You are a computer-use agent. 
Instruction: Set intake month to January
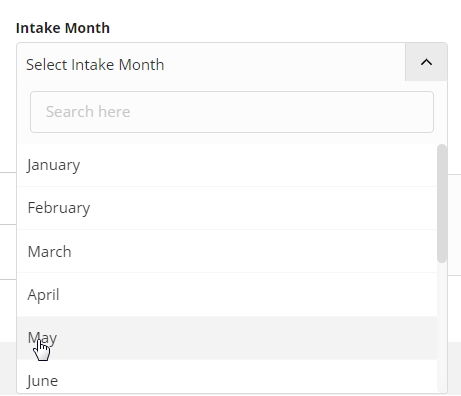[227, 165]
